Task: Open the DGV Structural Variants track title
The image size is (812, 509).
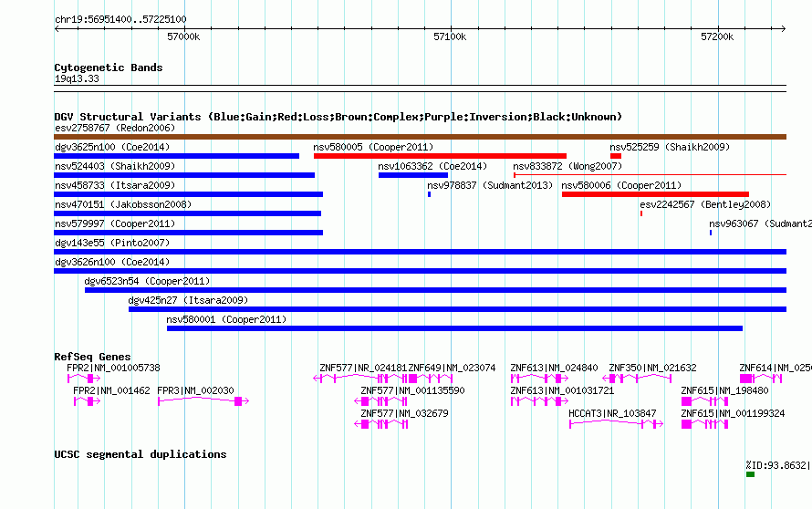Action: coord(338,117)
